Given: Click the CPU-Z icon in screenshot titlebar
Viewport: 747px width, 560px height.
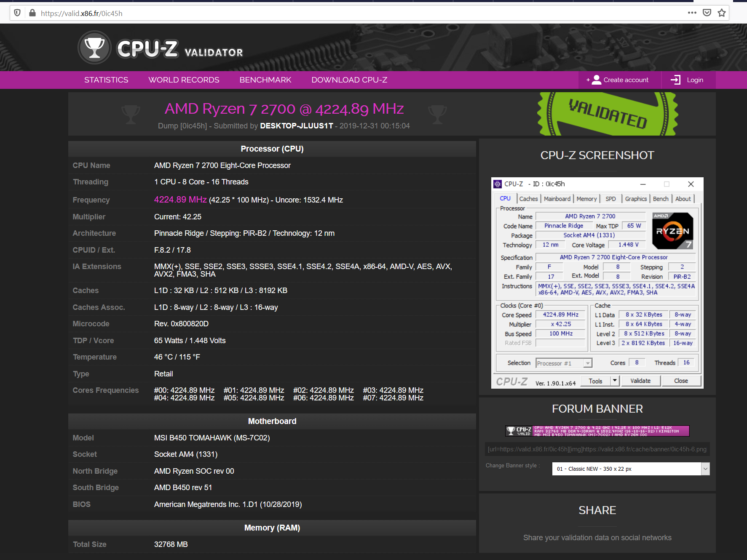Looking at the screenshot, I should [x=498, y=184].
